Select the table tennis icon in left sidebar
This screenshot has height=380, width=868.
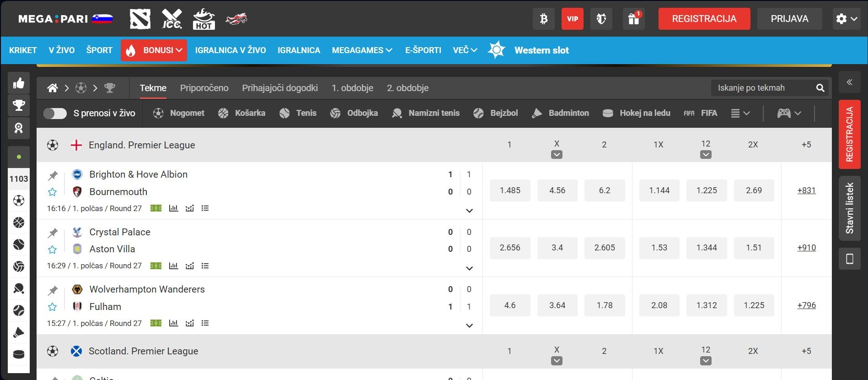(19, 288)
